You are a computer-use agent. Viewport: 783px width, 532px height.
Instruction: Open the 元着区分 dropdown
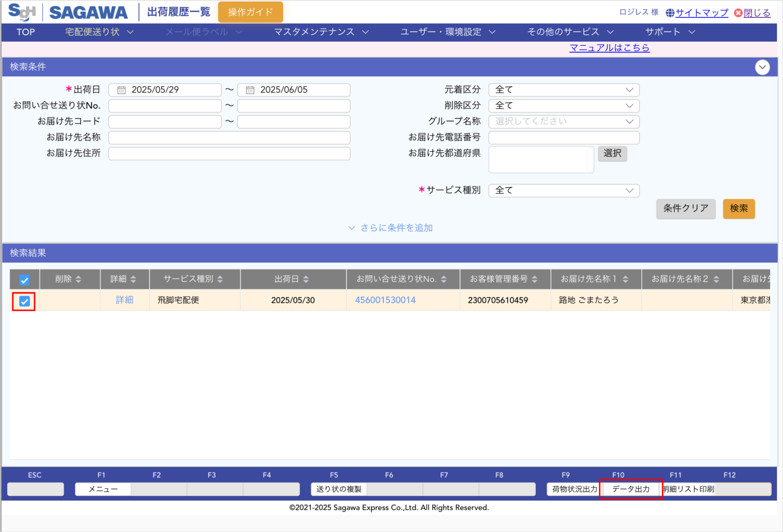[x=563, y=90]
